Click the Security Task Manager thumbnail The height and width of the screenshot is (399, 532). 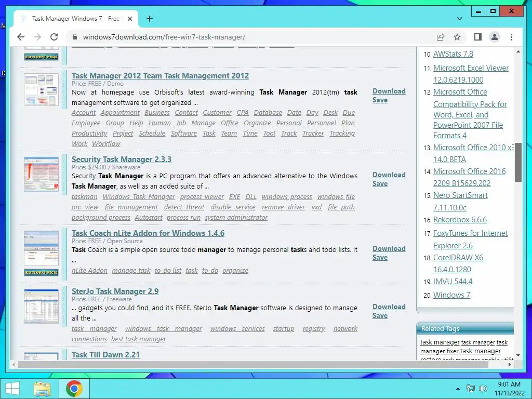(41, 174)
